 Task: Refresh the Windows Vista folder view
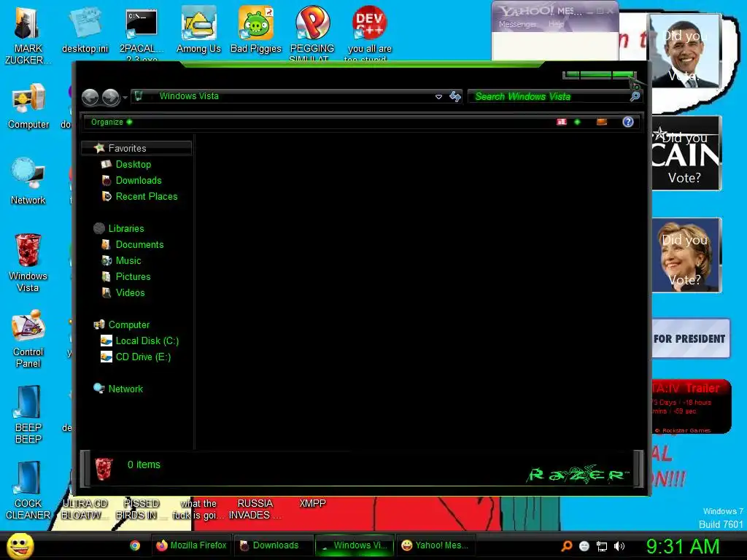pos(455,97)
